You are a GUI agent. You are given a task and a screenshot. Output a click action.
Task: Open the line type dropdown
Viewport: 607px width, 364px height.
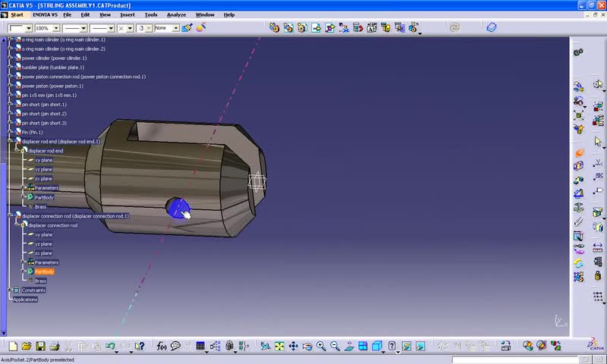(111, 28)
